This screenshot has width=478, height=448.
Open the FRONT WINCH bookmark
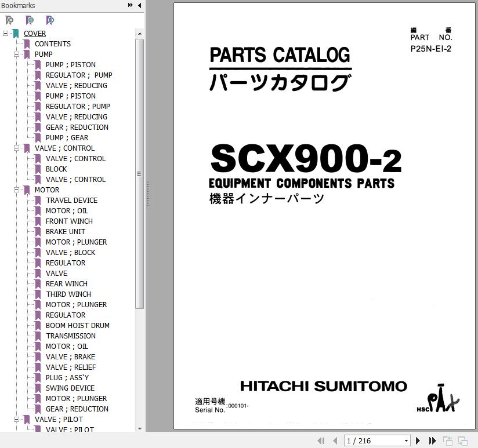(69, 221)
